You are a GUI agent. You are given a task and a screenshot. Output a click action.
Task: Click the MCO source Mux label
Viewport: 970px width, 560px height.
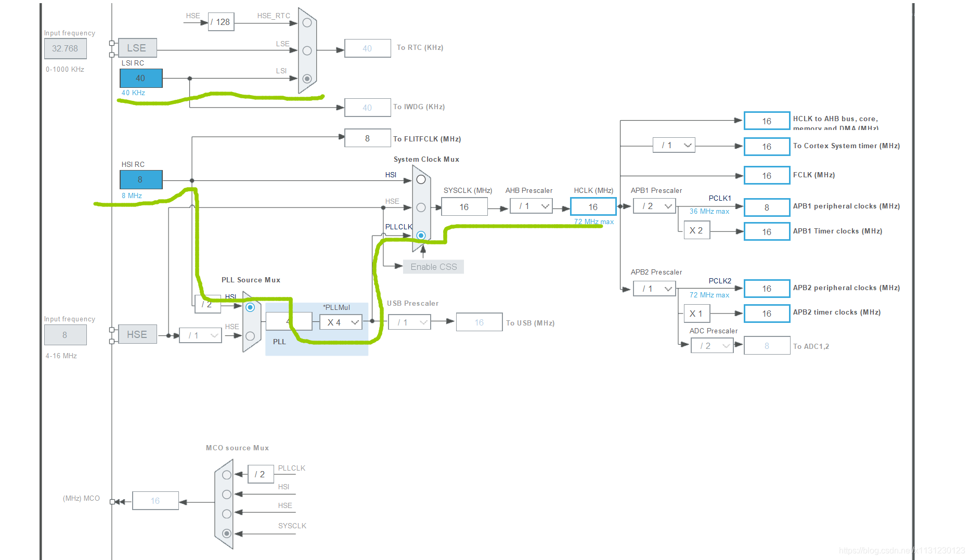pyautogui.click(x=237, y=448)
